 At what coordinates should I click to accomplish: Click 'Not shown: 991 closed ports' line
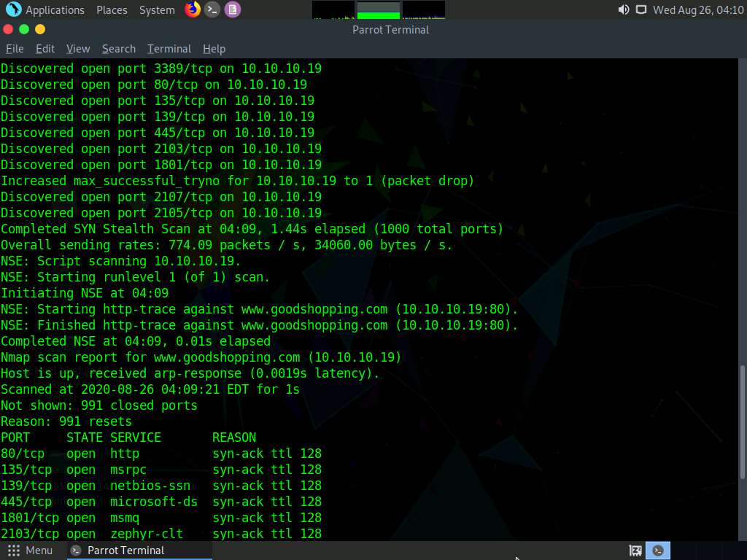[99, 405]
